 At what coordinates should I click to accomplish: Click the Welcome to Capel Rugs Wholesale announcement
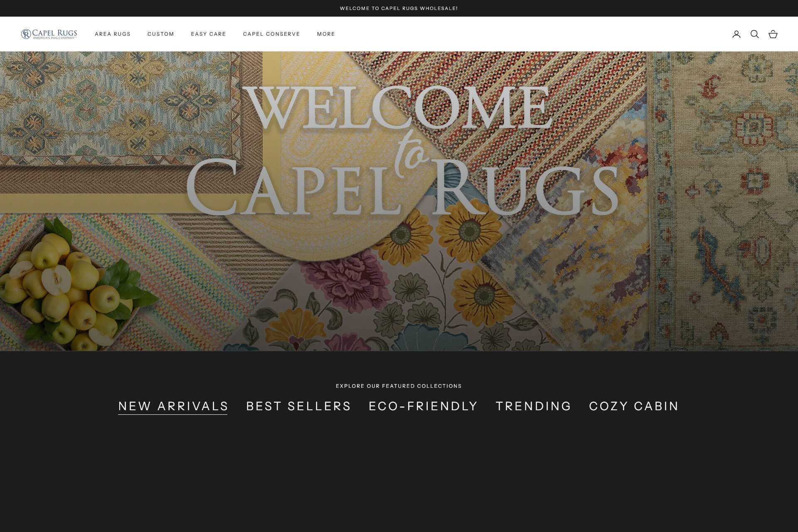click(x=399, y=8)
